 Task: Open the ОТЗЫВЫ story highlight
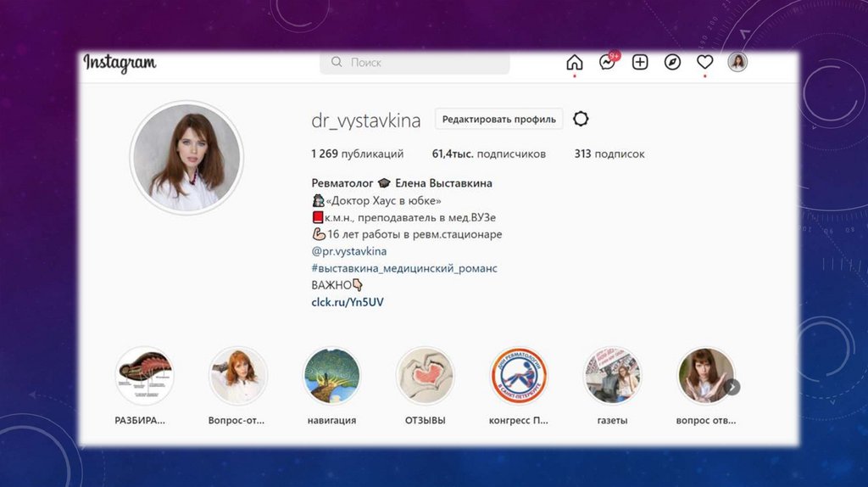pyautogui.click(x=426, y=375)
